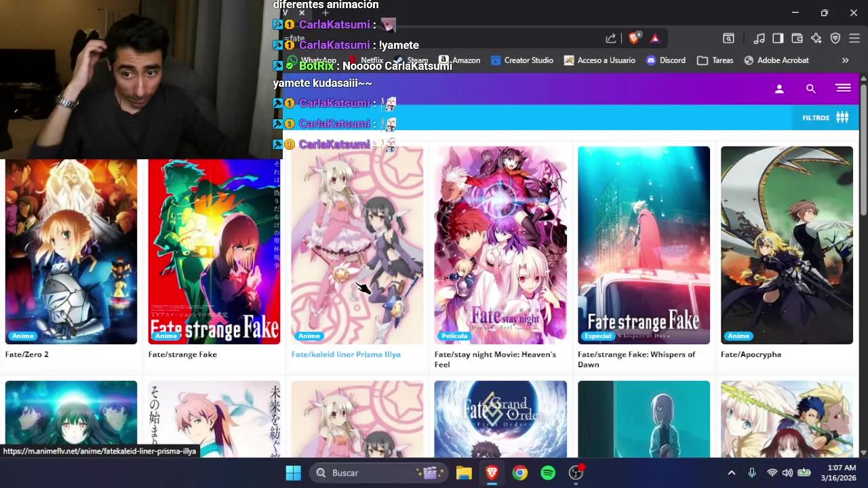Open the Amazon bookmark
Image resolution: width=868 pixels, height=488 pixels.
(x=459, y=60)
